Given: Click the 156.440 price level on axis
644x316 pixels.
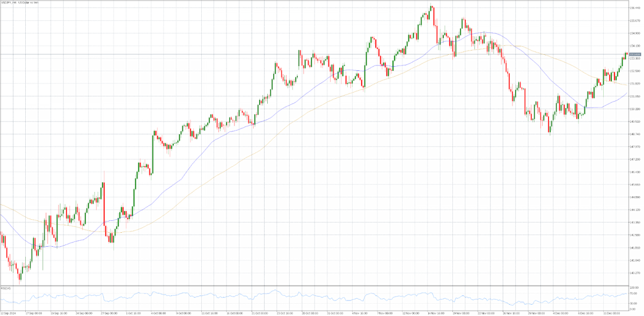Looking at the screenshot, I should pos(634,8).
